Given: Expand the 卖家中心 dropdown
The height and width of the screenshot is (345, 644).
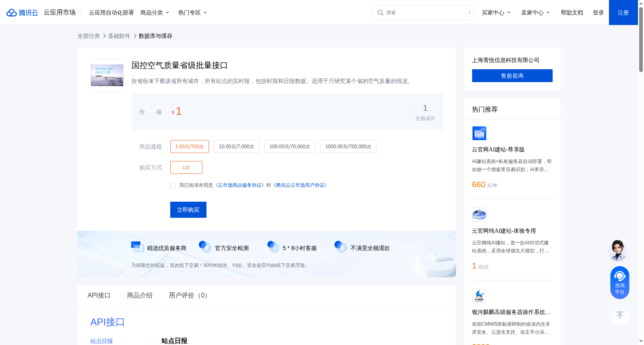Looking at the screenshot, I should click(x=536, y=12).
